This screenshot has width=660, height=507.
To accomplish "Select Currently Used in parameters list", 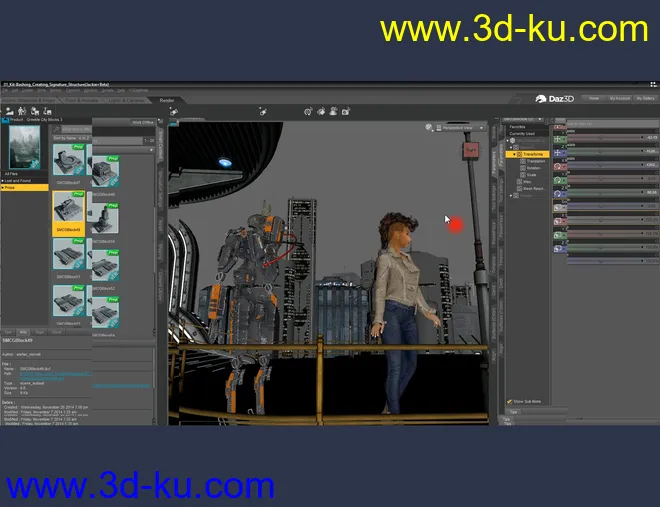I will point(523,133).
